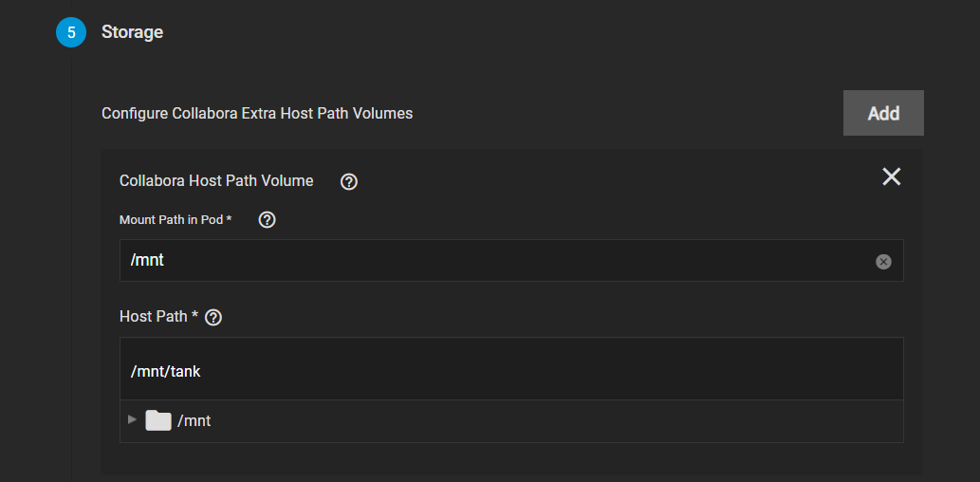Remove the Collabora Host Path Volume entry
The width and height of the screenshot is (980, 482).
[891, 176]
